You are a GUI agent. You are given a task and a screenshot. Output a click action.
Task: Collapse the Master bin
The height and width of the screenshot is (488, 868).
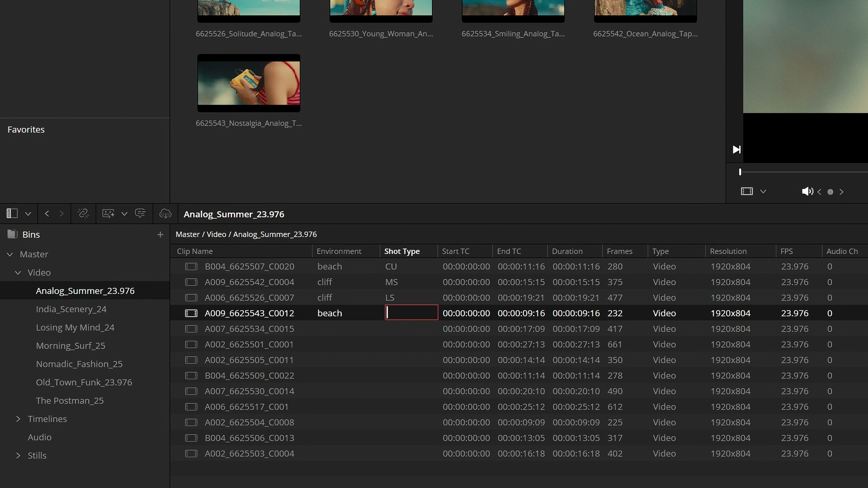pyautogui.click(x=10, y=254)
